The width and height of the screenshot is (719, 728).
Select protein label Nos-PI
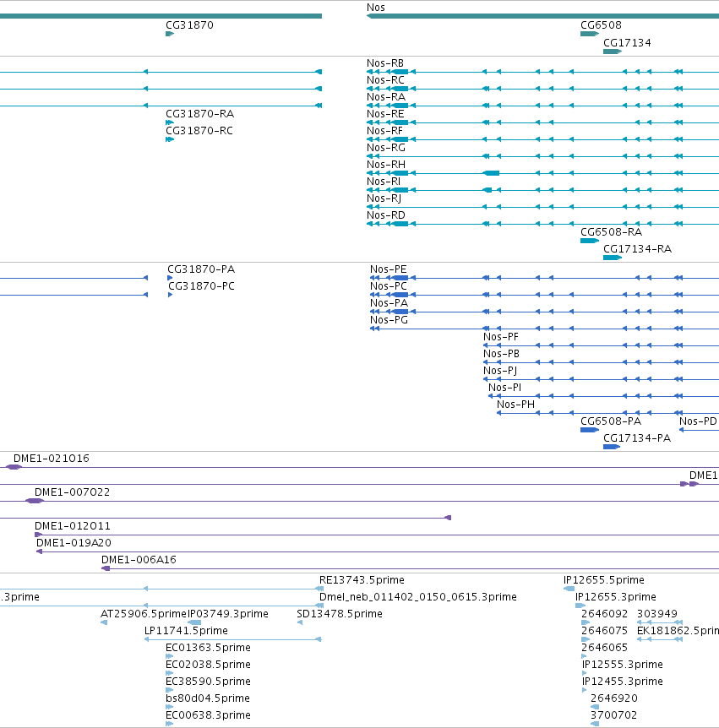pyautogui.click(x=505, y=387)
